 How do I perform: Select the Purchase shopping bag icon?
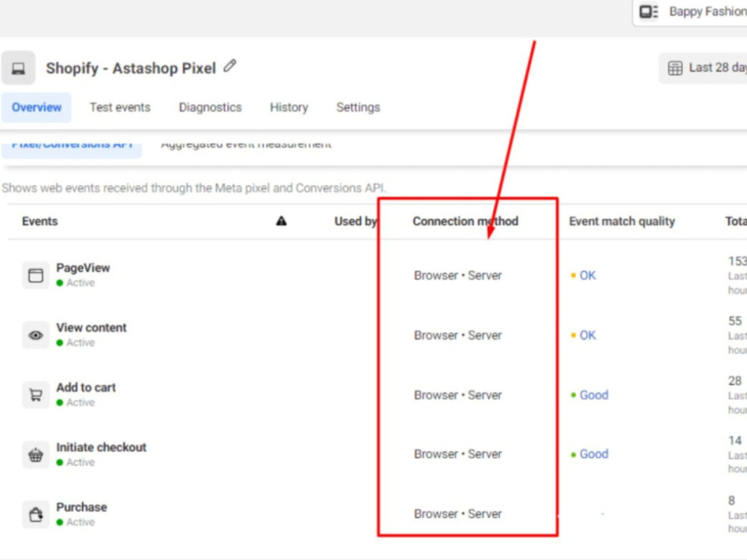(x=35, y=514)
